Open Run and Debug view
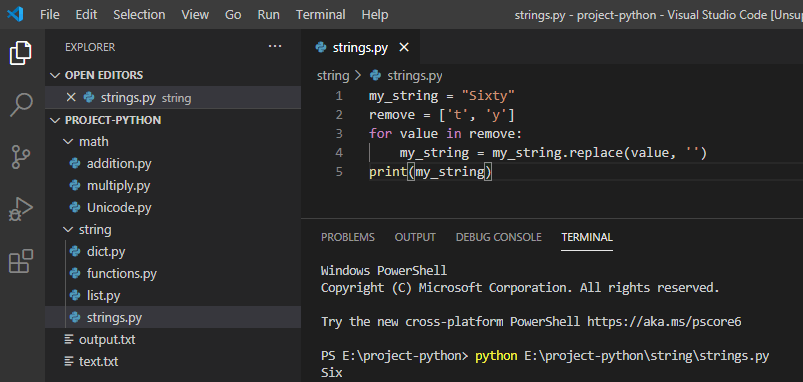Screen dimensions: 803x382 [x=21, y=209]
